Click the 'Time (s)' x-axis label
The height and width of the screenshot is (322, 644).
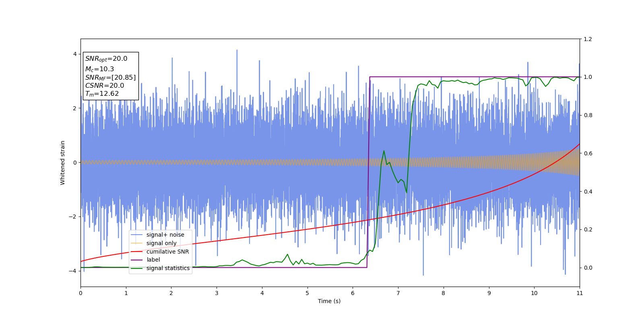[329, 301]
